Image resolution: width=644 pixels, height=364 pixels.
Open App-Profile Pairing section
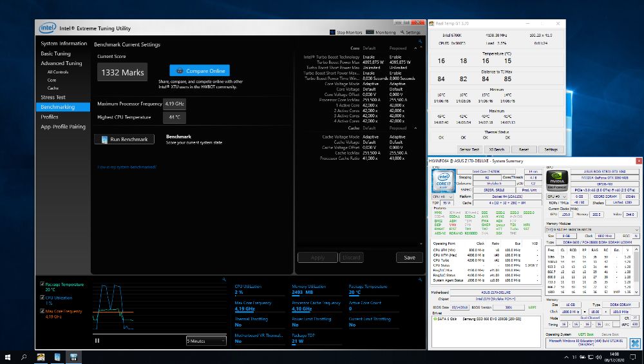click(63, 126)
